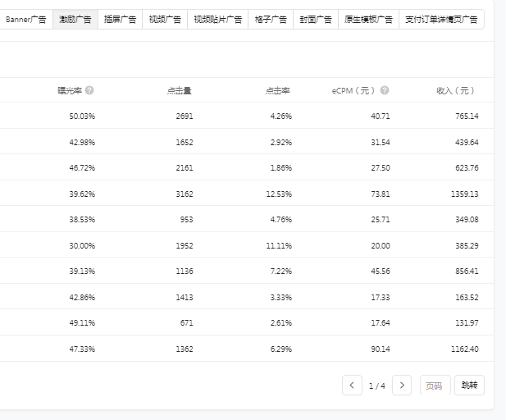Open the 视频贴片广告 tab
The width and height of the screenshot is (506, 420).
tap(217, 20)
